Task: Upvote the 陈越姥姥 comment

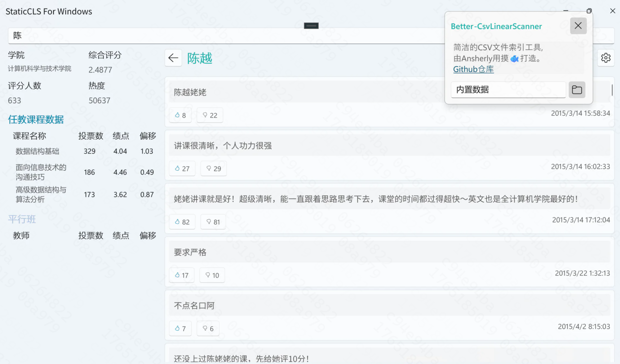Action: coord(180,115)
